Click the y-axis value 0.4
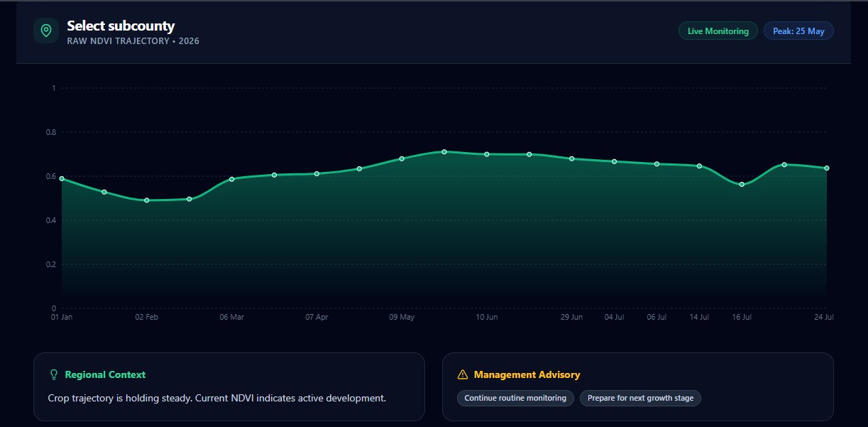The height and width of the screenshot is (427, 868). click(51, 220)
